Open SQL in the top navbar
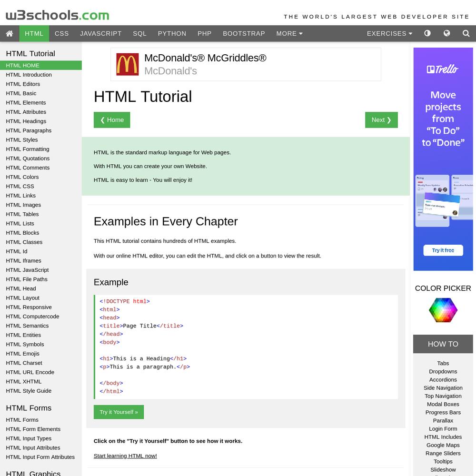This screenshot has height=476, width=476. (139, 33)
